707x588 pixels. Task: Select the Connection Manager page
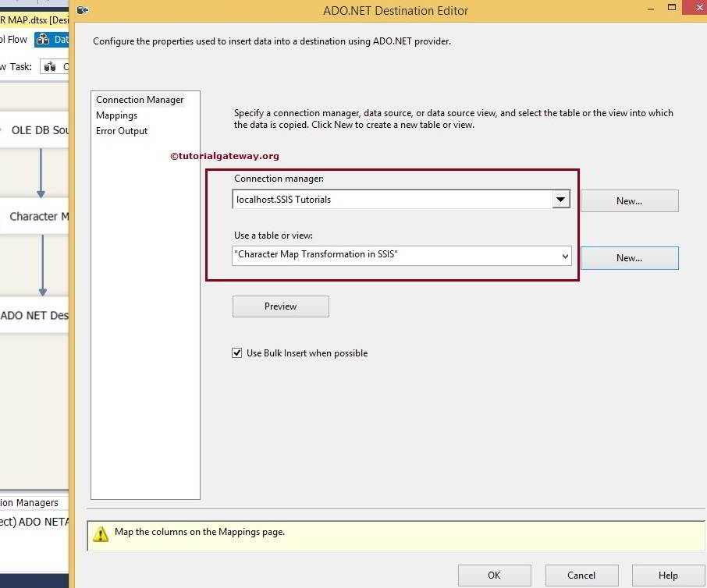tap(140, 100)
